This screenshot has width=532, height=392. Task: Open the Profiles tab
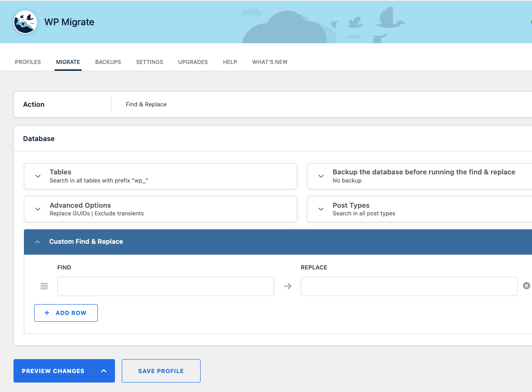click(x=28, y=62)
